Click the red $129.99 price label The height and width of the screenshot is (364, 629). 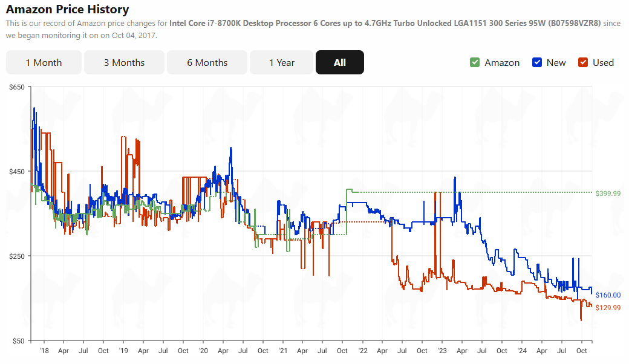pyautogui.click(x=608, y=308)
